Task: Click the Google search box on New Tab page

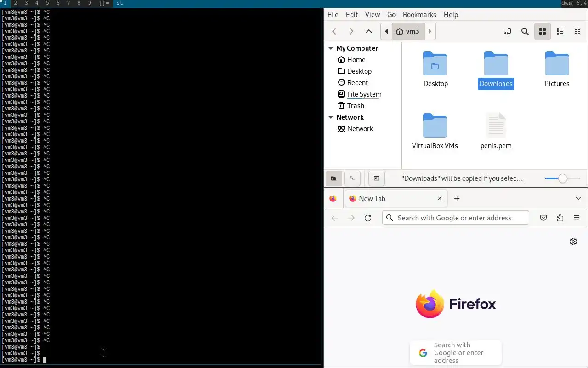Action: coord(456,353)
